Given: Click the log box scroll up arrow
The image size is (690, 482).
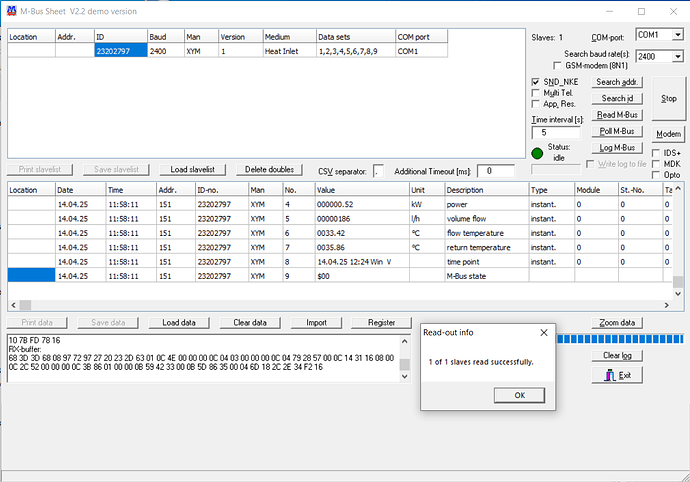Looking at the screenshot, I should (x=404, y=342).
